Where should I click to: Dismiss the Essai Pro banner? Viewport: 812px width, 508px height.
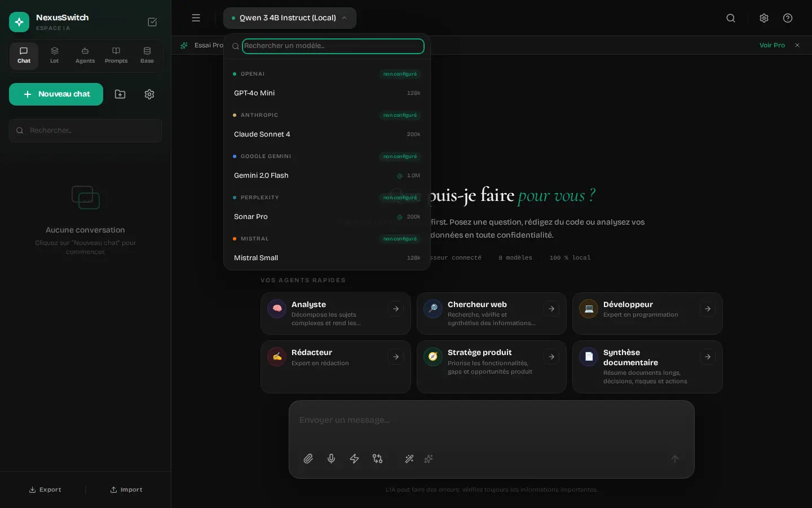pos(797,45)
